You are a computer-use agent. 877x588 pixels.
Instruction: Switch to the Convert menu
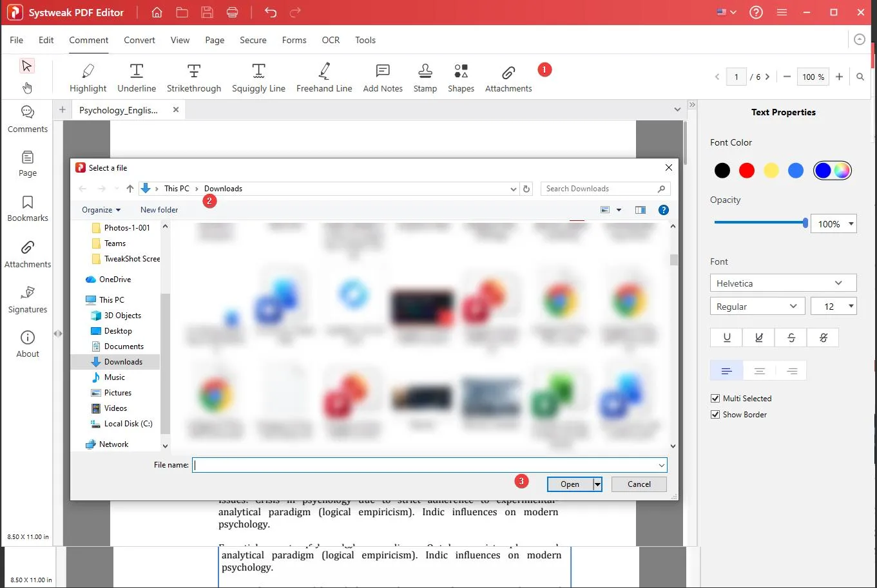[x=139, y=40]
